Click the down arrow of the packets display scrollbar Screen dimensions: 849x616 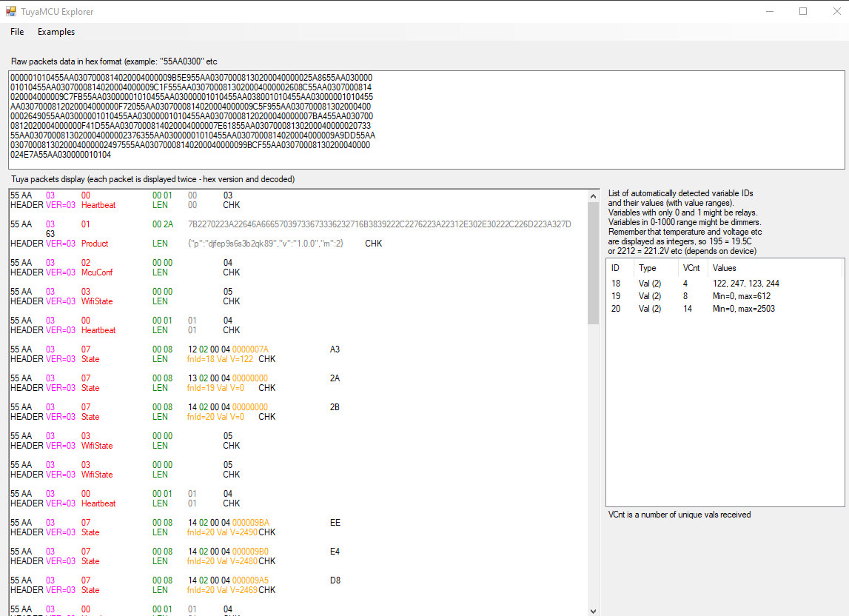click(x=594, y=611)
